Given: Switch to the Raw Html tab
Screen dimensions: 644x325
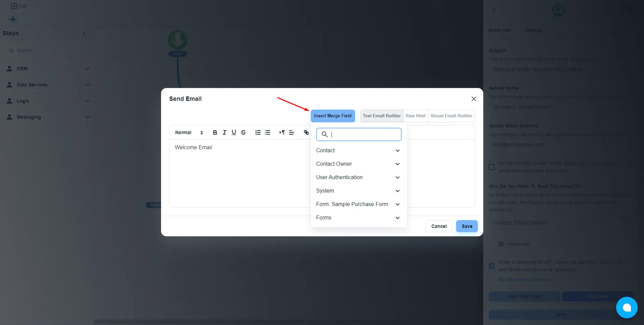Looking at the screenshot, I should click(x=415, y=116).
